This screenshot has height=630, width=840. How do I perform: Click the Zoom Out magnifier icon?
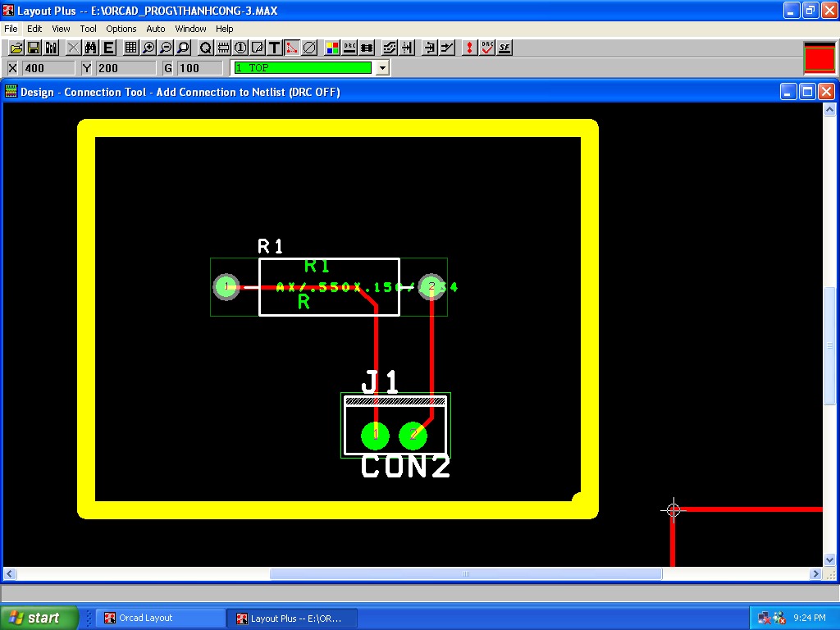pyautogui.click(x=166, y=48)
